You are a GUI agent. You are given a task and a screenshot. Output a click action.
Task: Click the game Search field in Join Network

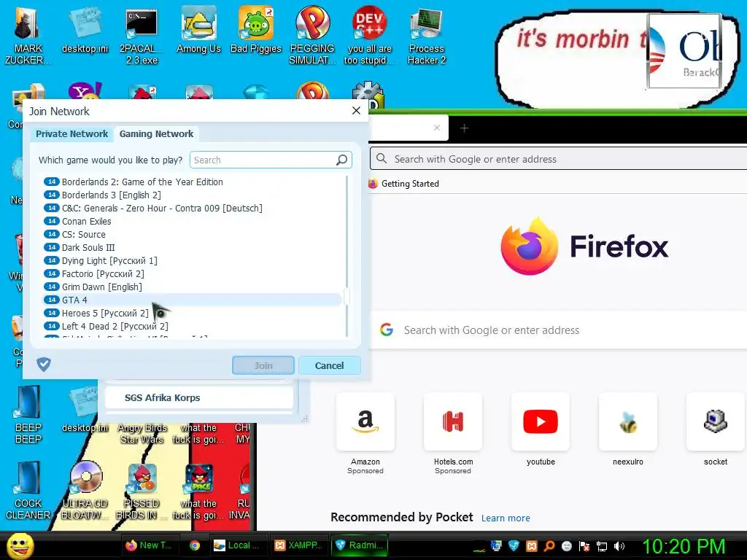(x=271, y=160)
